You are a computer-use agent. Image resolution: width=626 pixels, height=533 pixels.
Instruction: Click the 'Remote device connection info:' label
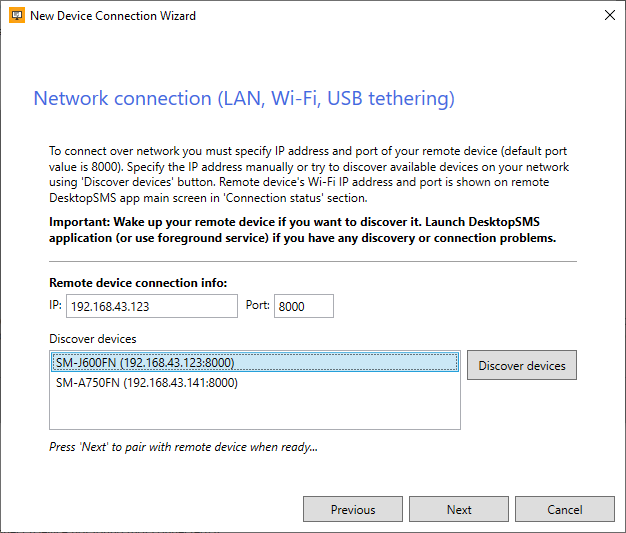(x=138, y=283)
